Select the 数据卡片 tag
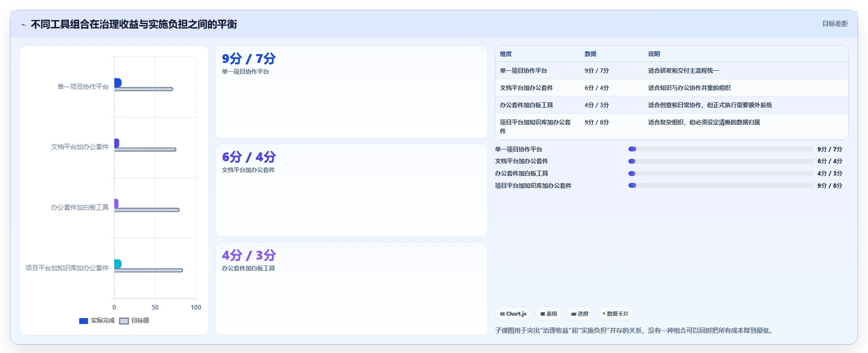 point(615,314)
